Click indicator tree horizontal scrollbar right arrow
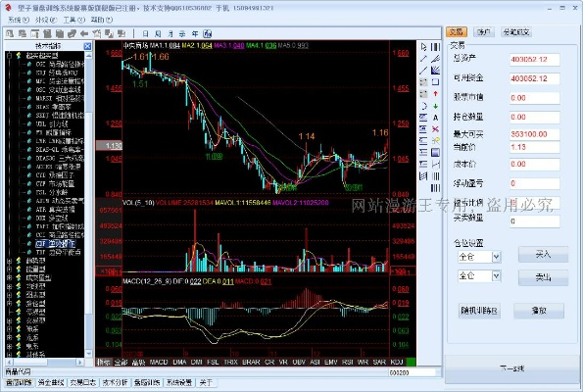This screenshot has width=583, height=392. click(x=80, y=362)
